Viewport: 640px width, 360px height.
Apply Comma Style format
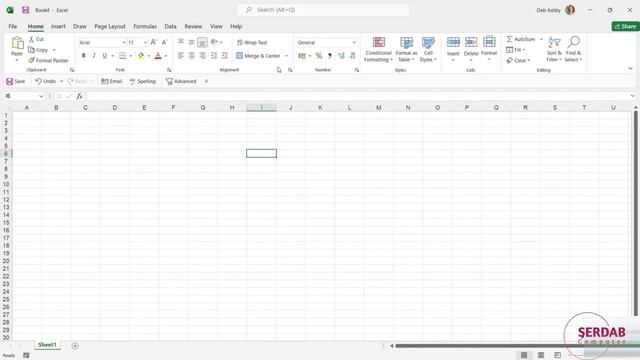pos(330,56)
